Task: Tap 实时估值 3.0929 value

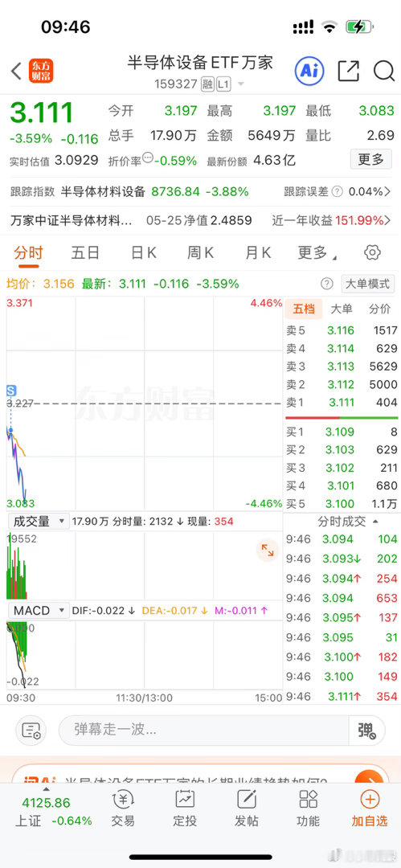Action: tap(77, 161)
